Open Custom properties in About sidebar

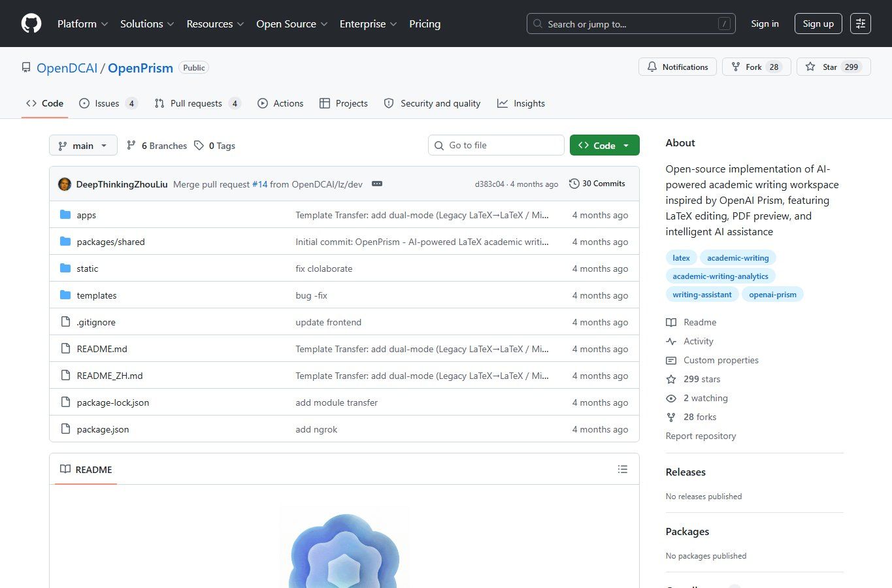coord(721,360)
